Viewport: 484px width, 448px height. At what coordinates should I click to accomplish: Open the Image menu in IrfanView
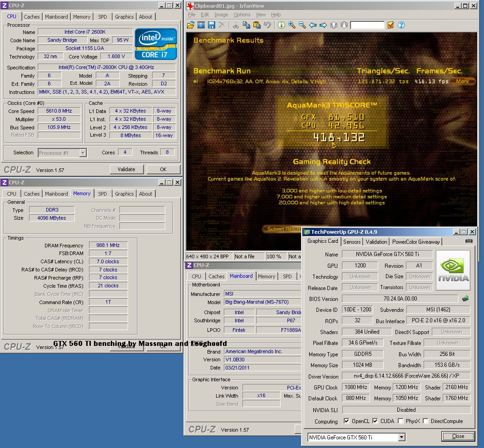(x=221, y=15)
